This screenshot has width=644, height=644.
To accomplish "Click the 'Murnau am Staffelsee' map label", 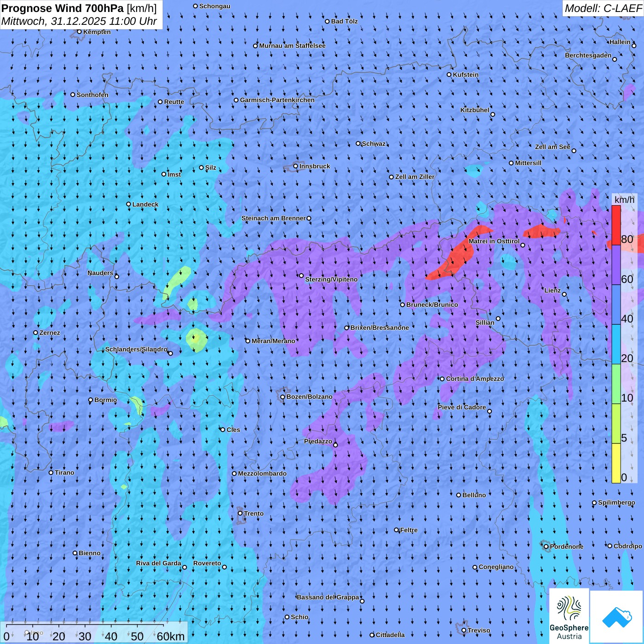I will (x=292, y=46).
